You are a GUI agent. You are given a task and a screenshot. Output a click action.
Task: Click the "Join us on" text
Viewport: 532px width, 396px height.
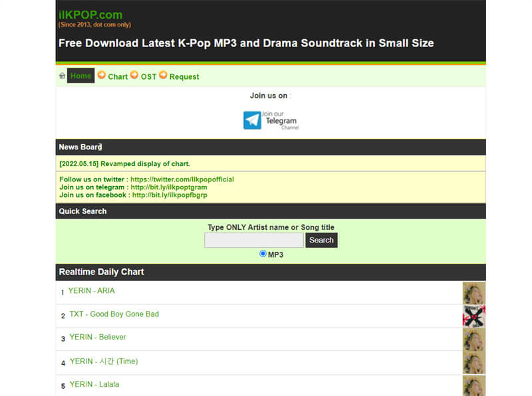click(269, 96)
